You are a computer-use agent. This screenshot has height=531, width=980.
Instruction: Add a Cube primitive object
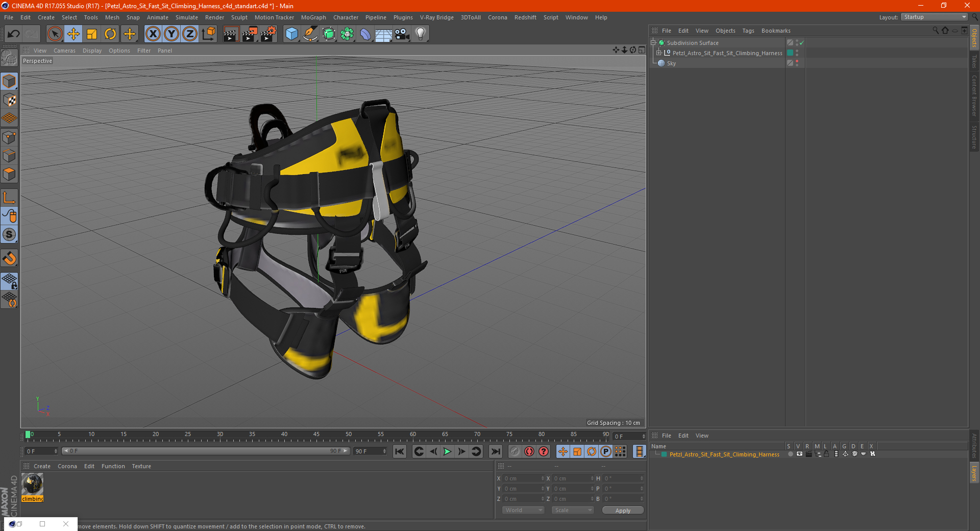click(291, 34)
